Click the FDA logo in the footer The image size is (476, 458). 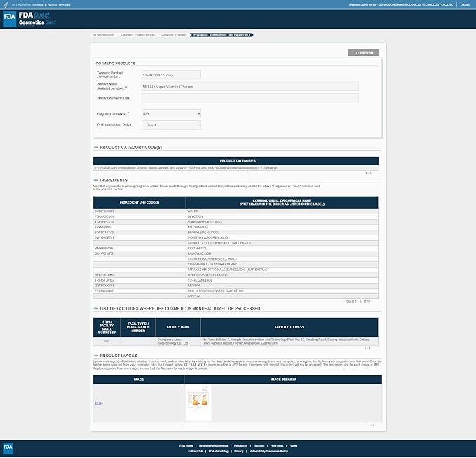[8, 448]
